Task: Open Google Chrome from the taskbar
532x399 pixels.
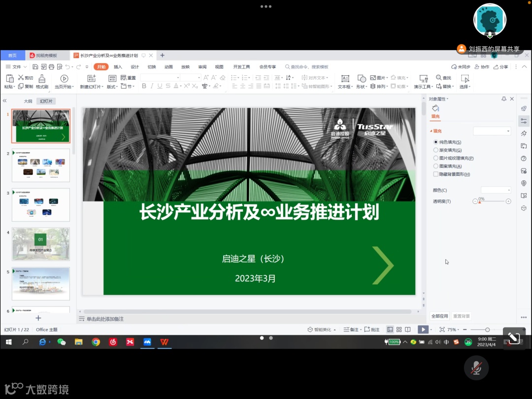Action: [x=96, y=342]
